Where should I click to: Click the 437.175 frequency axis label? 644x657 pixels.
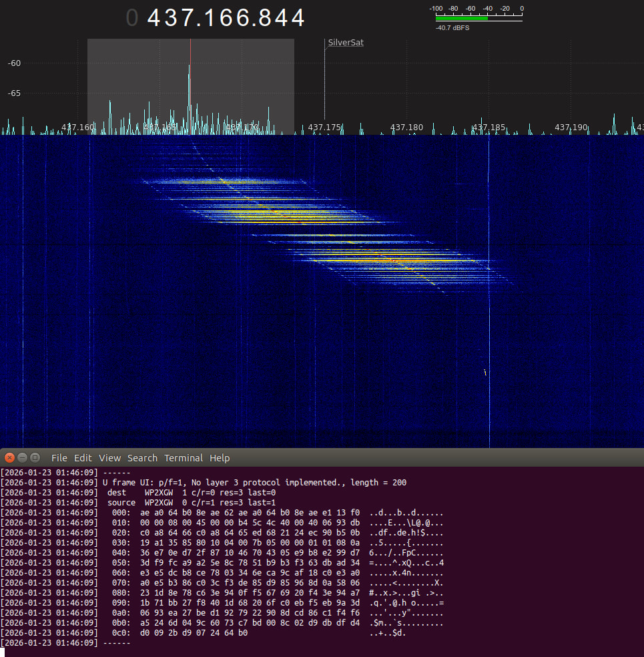tap(324, 127)
